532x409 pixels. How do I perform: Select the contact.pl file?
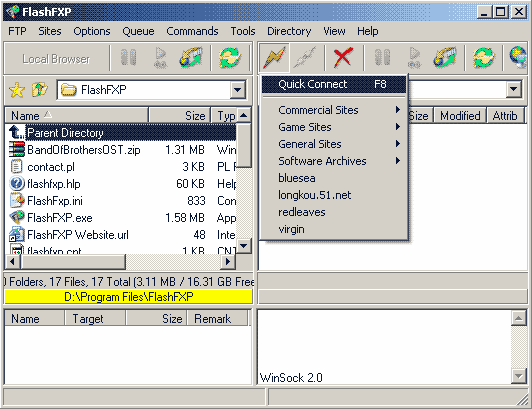121,167
